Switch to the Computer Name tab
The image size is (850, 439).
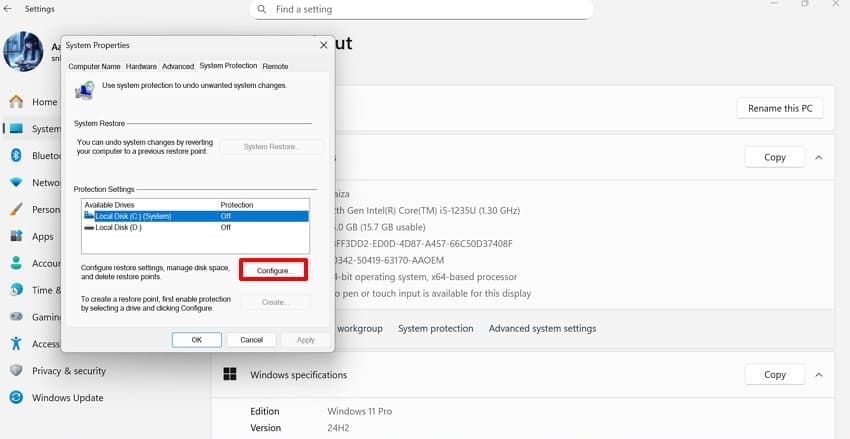pyautogui.click(x=94, y=66)
